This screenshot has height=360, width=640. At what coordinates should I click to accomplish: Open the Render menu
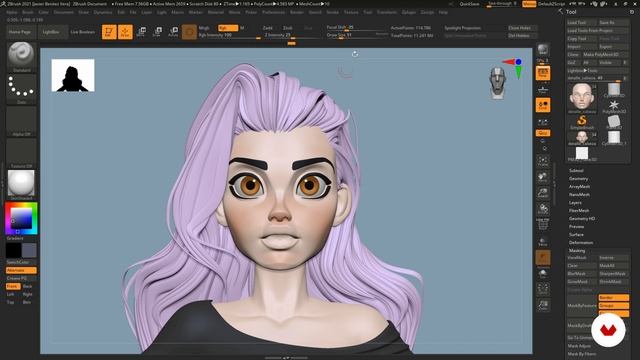[297, 12]
